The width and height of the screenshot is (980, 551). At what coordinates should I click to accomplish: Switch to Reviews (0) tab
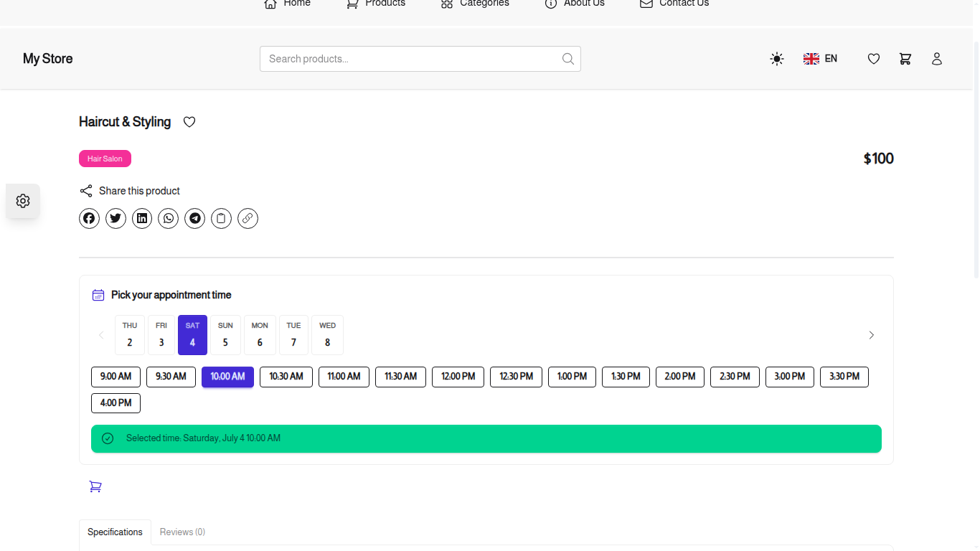182,532
